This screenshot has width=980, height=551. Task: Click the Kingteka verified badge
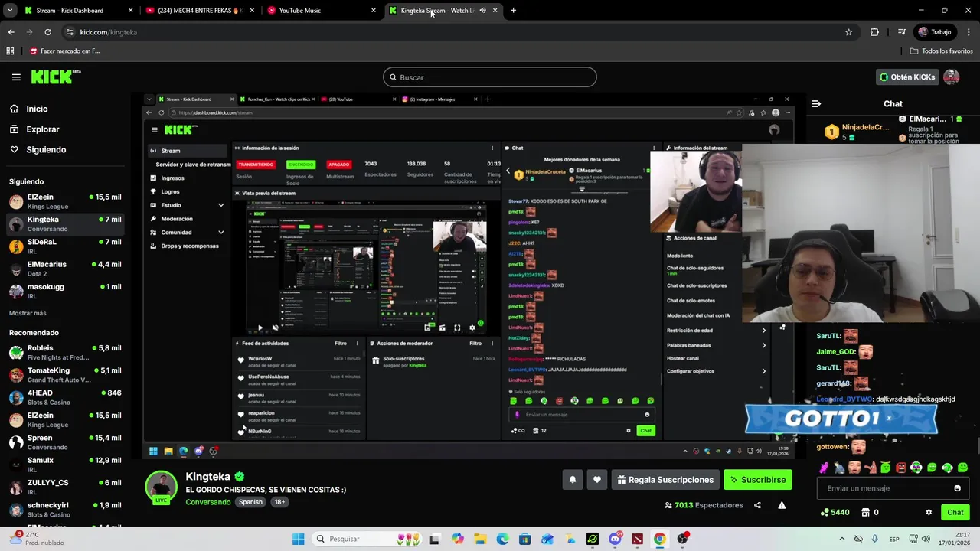pos(240,476)
